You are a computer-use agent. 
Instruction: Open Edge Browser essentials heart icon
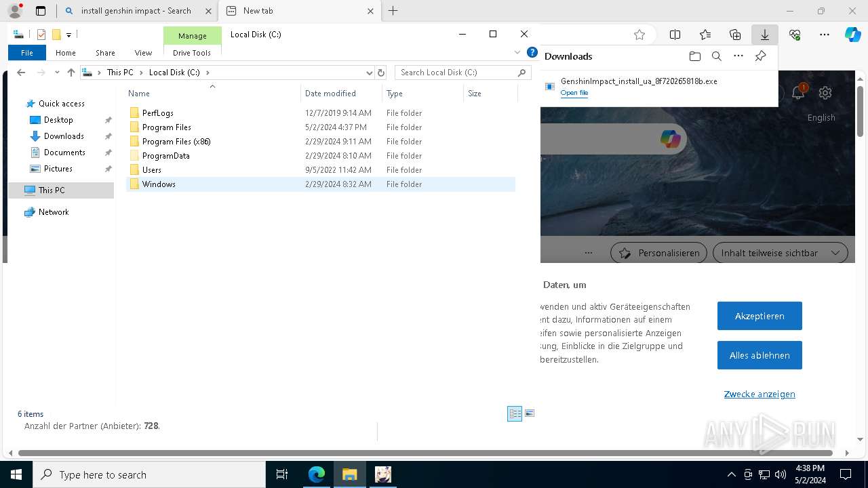click(x=795, y=35)
